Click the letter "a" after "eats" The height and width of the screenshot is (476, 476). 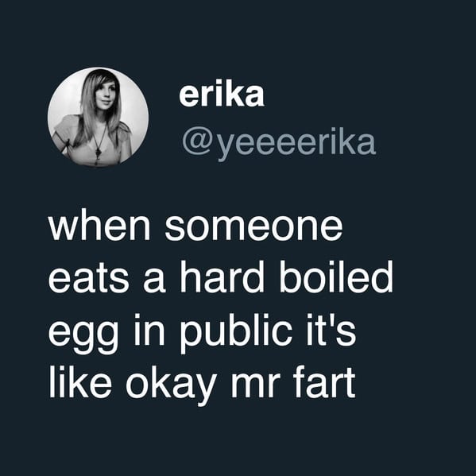[x=154, y=282]
